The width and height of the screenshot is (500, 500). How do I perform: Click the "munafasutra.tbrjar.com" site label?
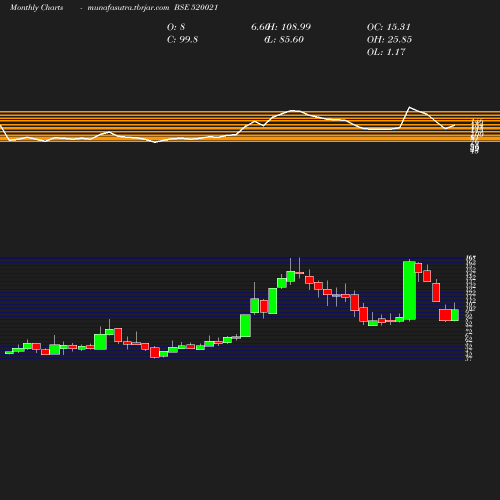pos(128,8)
